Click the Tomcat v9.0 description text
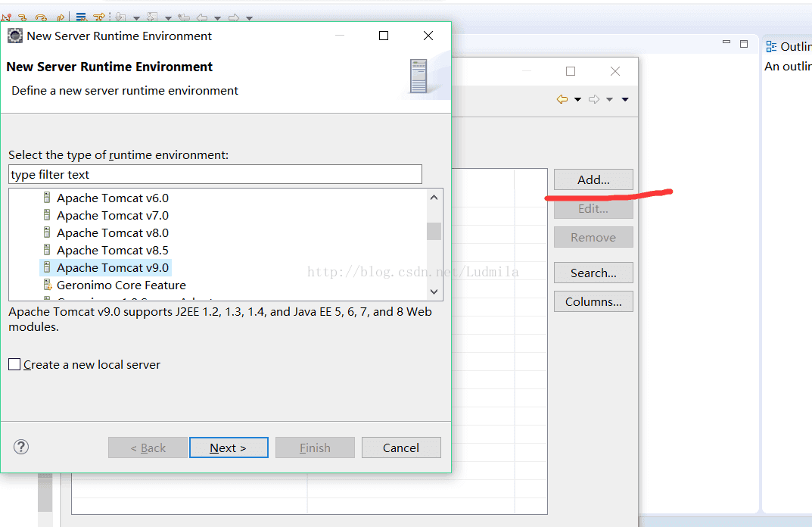 220,320
